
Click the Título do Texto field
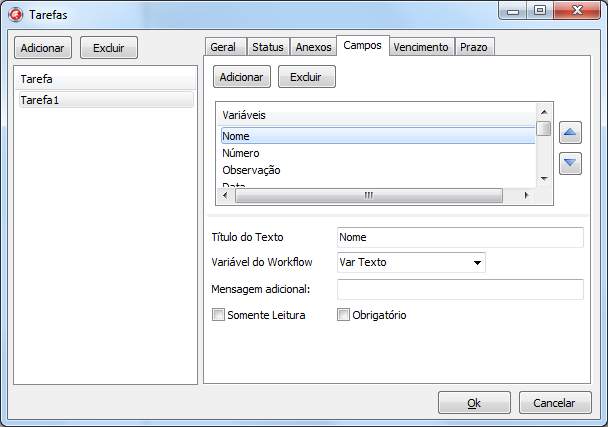[x=460, y=237]
